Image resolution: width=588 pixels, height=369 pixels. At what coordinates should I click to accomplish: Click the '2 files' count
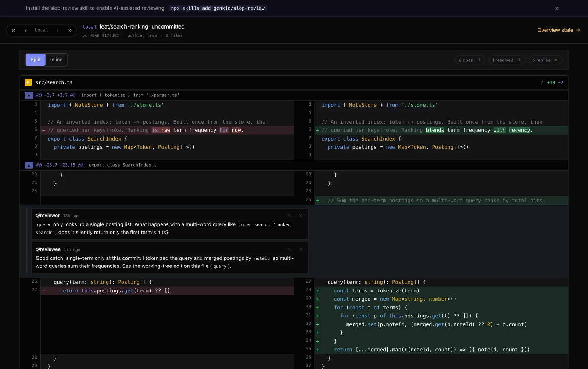tap(174, 36)
